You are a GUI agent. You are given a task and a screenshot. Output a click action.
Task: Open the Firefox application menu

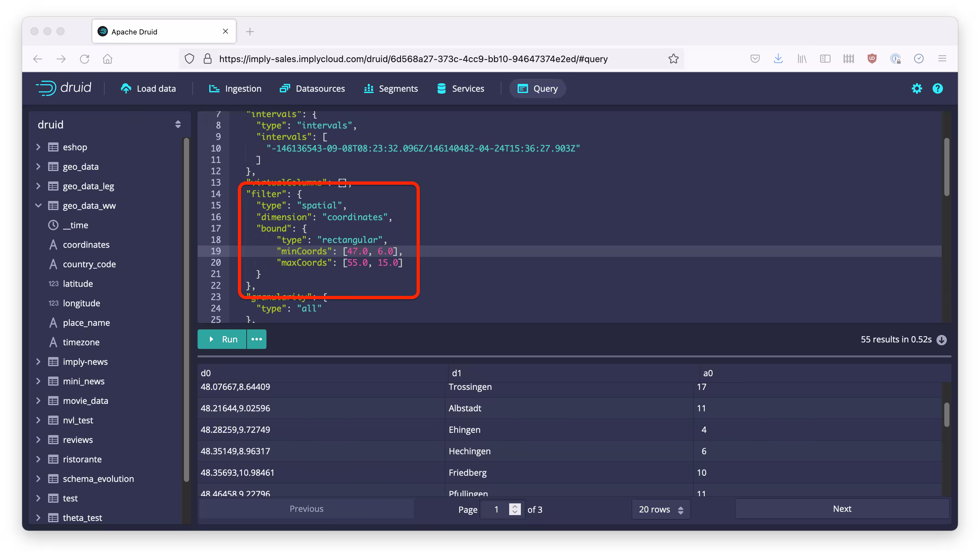tap(942, 59)
